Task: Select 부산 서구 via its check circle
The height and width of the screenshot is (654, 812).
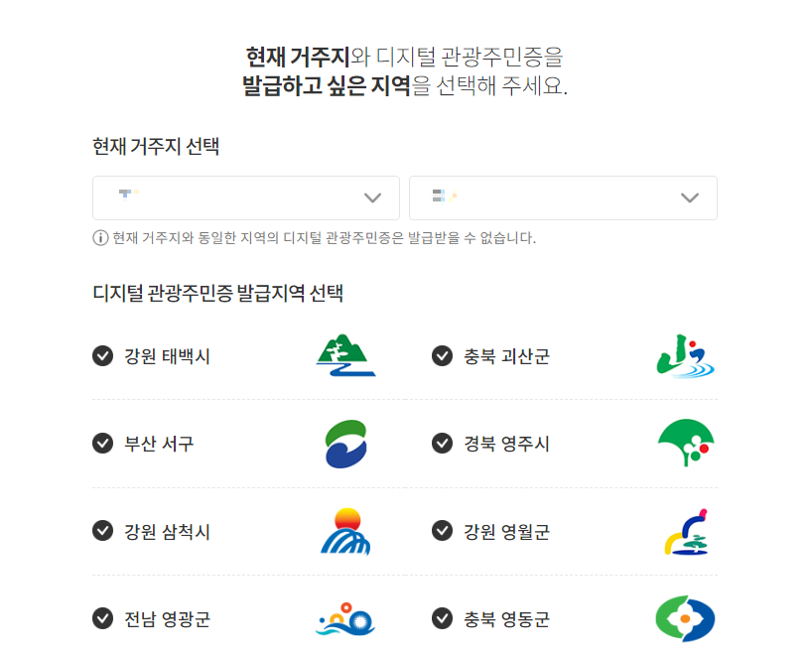Action: pyautogui.click(x=102, y=444)
